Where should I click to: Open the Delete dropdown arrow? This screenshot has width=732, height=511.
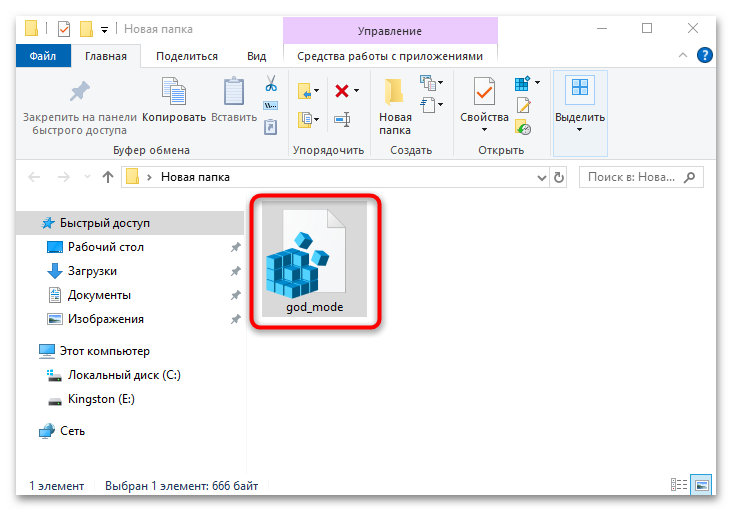(x=357, y=91)
